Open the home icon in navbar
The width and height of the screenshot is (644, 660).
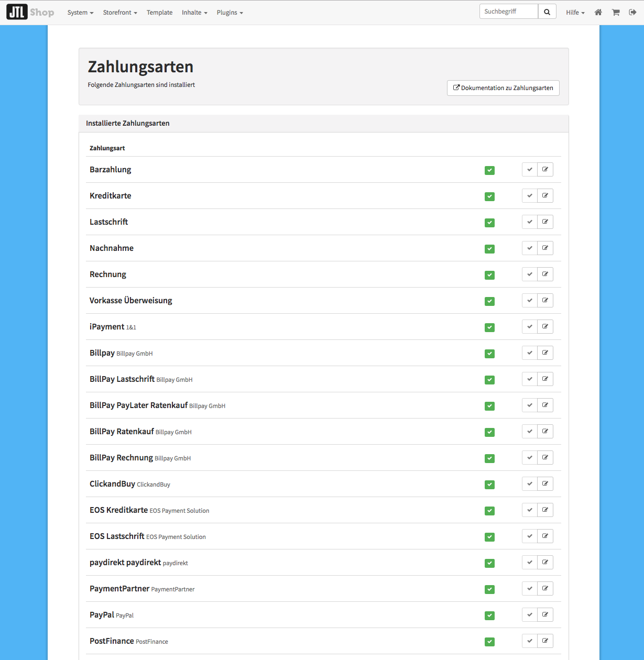(x=598, y=13)
